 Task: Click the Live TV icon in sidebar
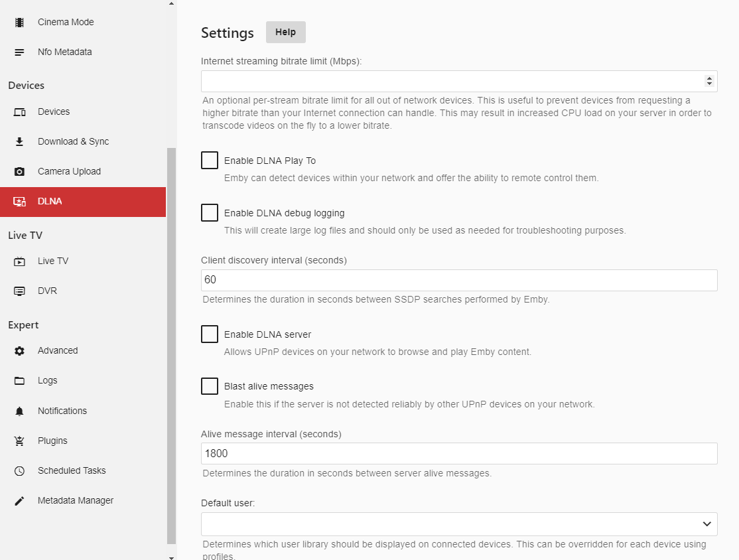point(19,261)
